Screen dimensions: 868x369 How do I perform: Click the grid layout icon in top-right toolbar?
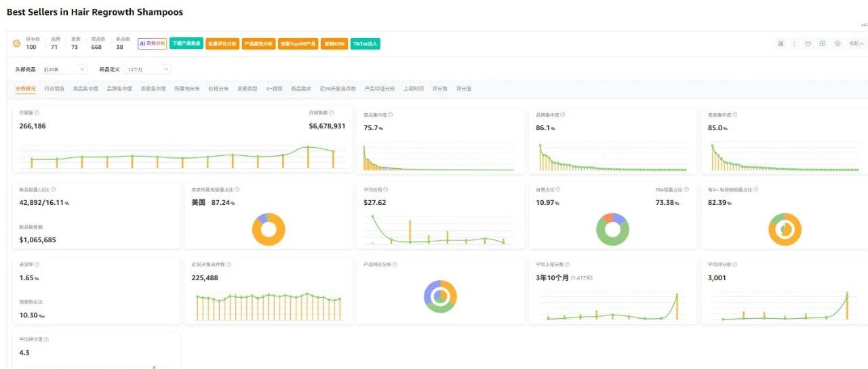point(781,43)
